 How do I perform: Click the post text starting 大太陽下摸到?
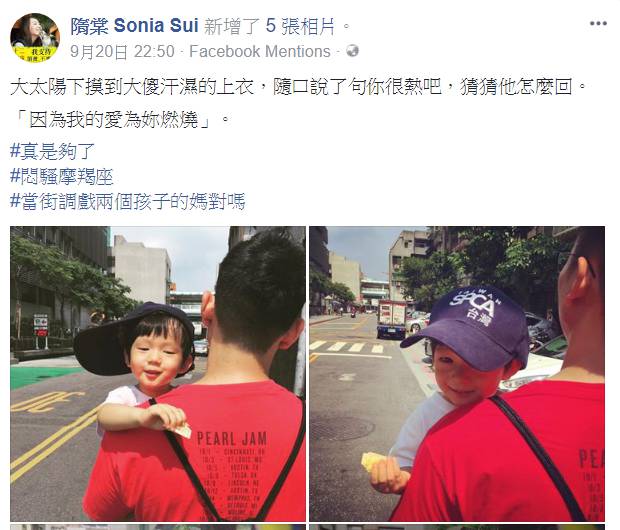click(x=299, y=87)
